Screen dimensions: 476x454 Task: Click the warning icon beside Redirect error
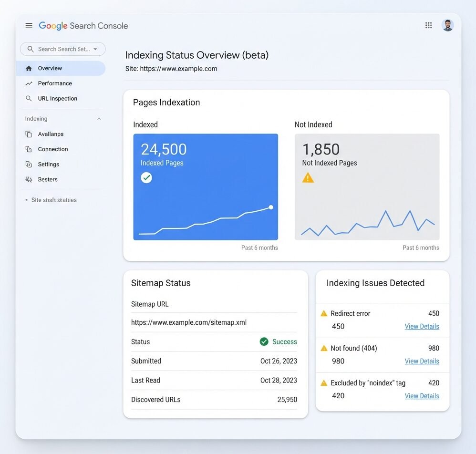click(324, 313)
